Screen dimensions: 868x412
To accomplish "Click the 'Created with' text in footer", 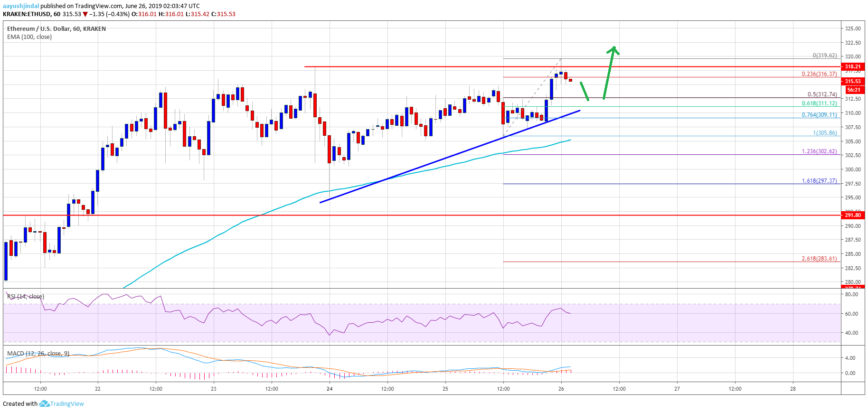I will pos(20,404).
